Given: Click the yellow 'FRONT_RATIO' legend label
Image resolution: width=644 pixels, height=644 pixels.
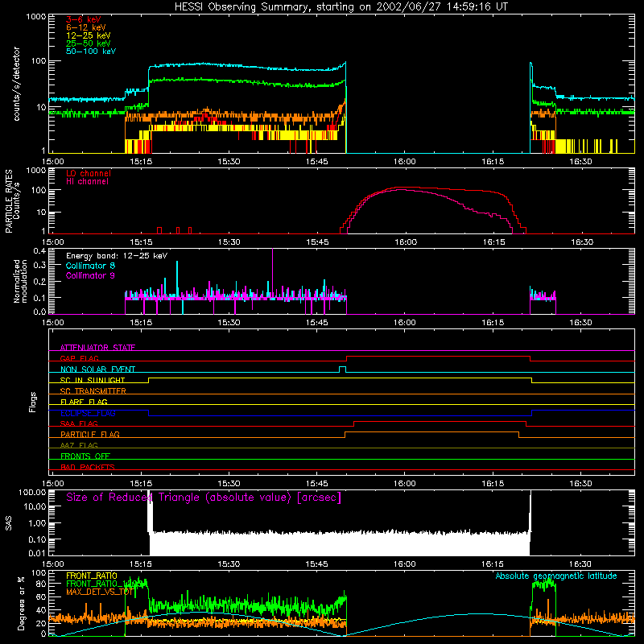Looking at the screenshot, I should pos(92,576).
